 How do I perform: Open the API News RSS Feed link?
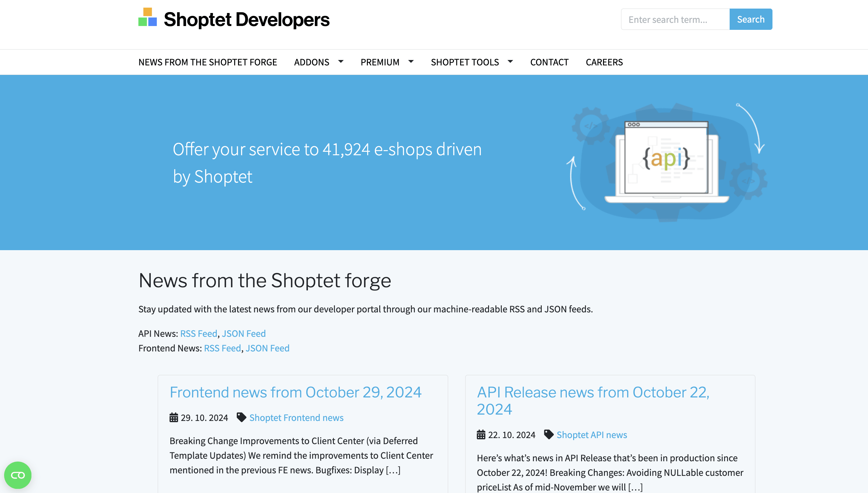tap(199, 334)
